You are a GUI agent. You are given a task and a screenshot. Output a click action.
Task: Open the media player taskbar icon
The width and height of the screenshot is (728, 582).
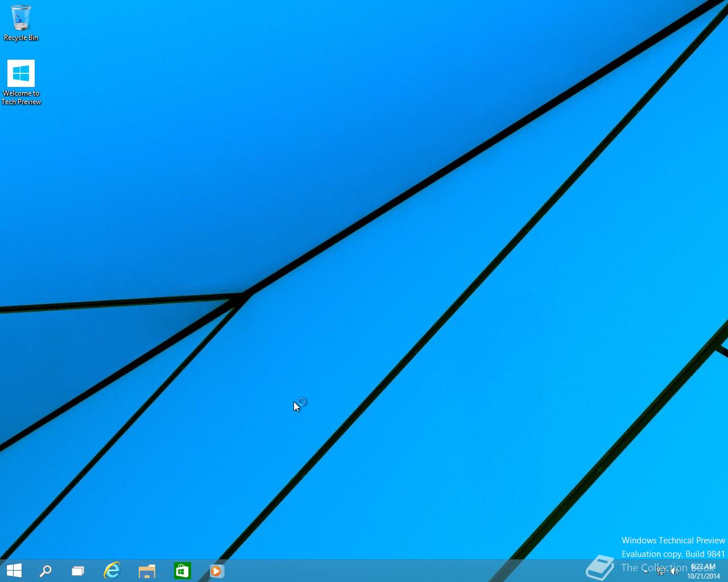217,571
